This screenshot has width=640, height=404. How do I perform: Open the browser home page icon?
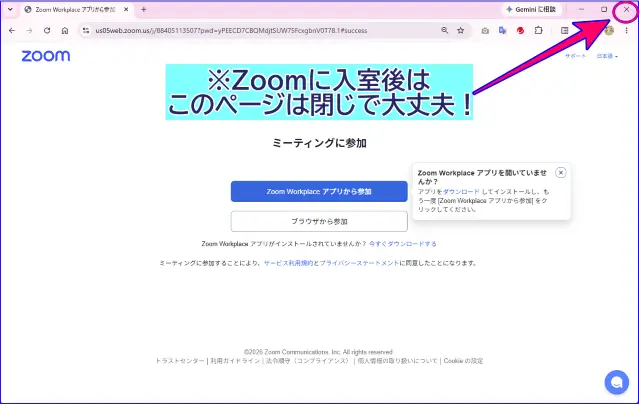(65, 31)
